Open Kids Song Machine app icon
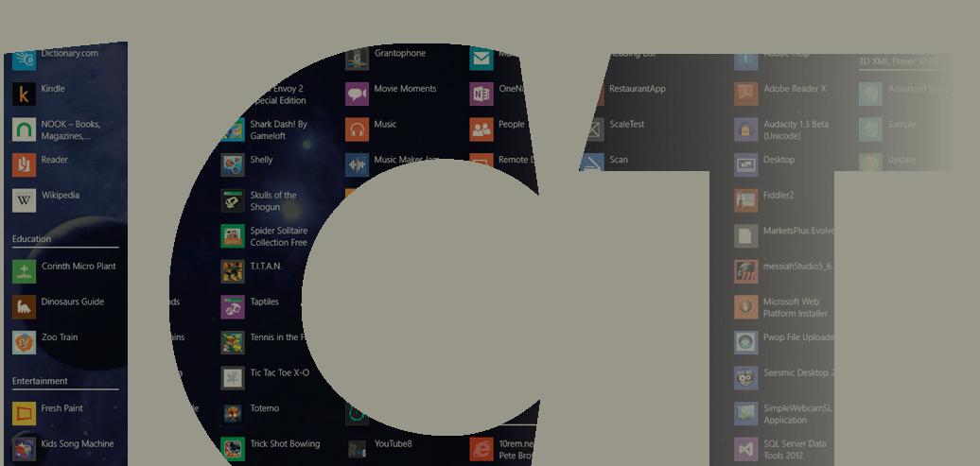The image size is (980, 466). (x=24, y=449)
